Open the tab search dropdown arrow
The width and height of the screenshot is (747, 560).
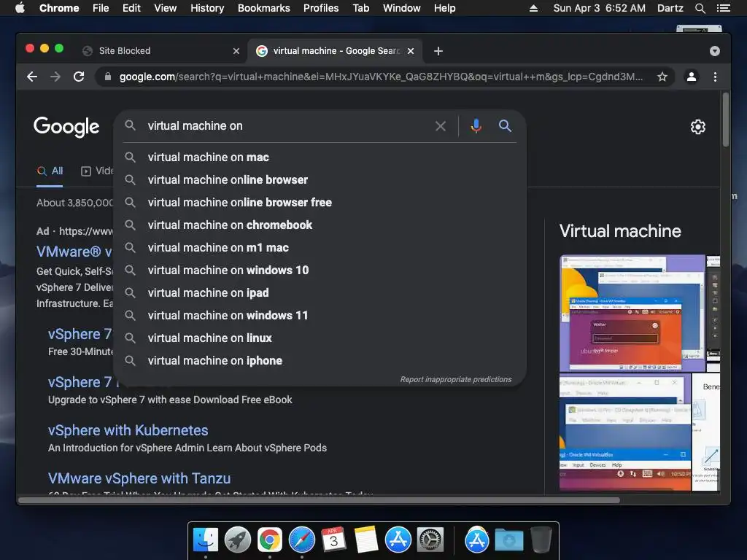click(x=714, y=51)
